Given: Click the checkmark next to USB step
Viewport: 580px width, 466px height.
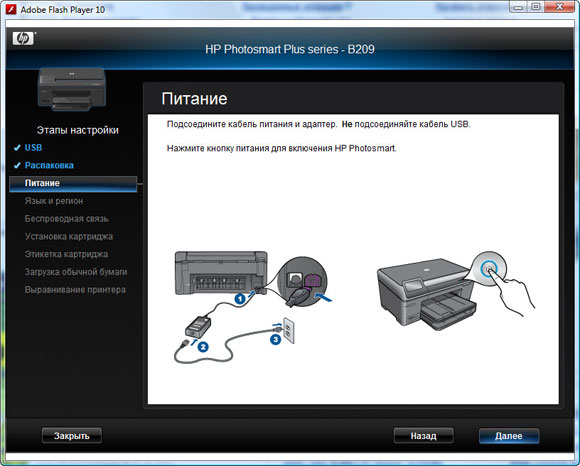Looking at the screenshot, I should (17, 148).
